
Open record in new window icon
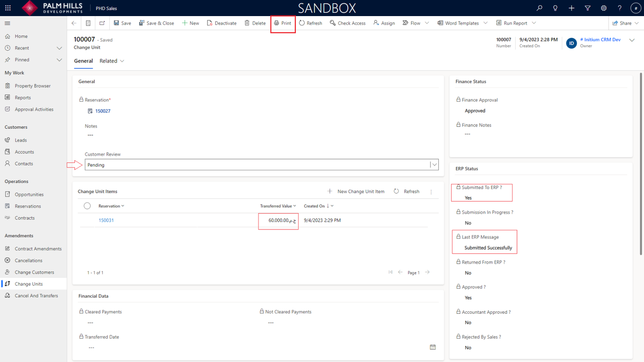pyautogui.click(x=102, y=23)
